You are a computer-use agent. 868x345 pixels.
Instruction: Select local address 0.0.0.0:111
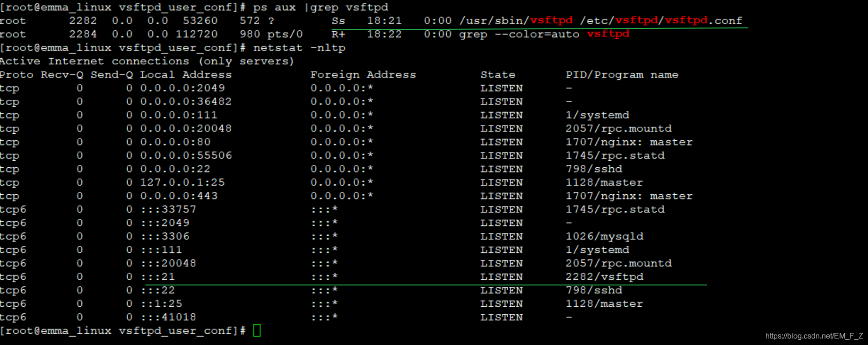point(179,115)
